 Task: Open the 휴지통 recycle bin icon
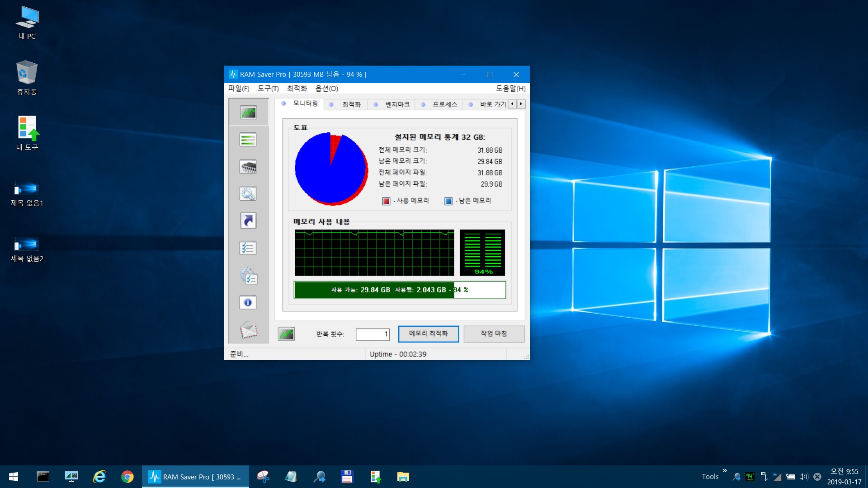coord(27,78)
